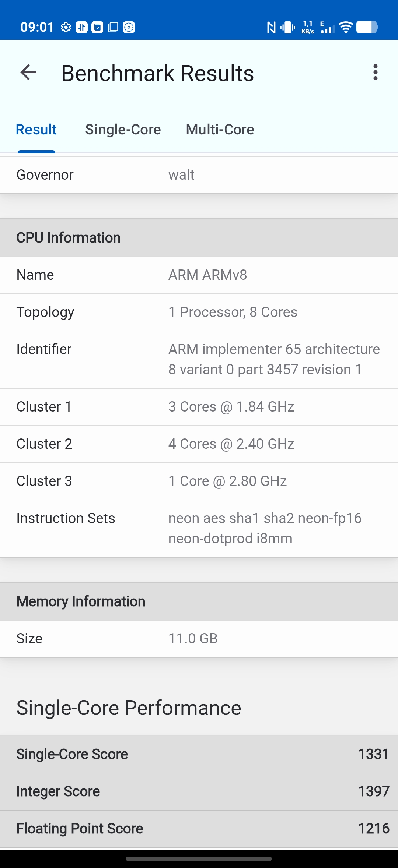Tap the mobile signal strength icon
The width and height of the screenshot is (398, 868).
click(x=327, y=28)
